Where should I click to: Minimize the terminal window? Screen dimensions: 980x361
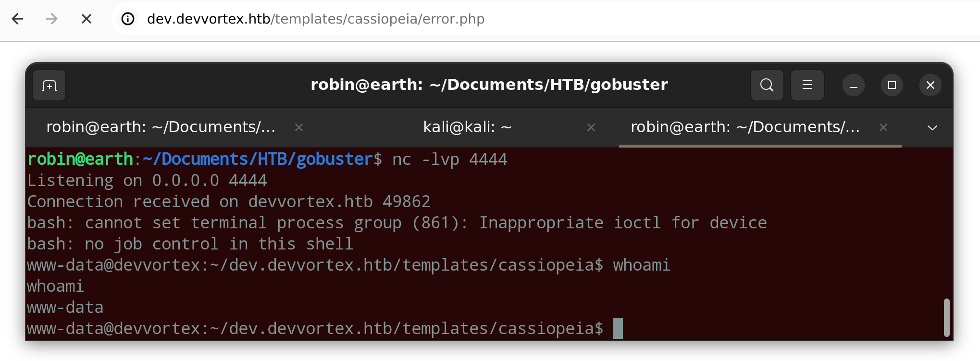pos(854,86)
